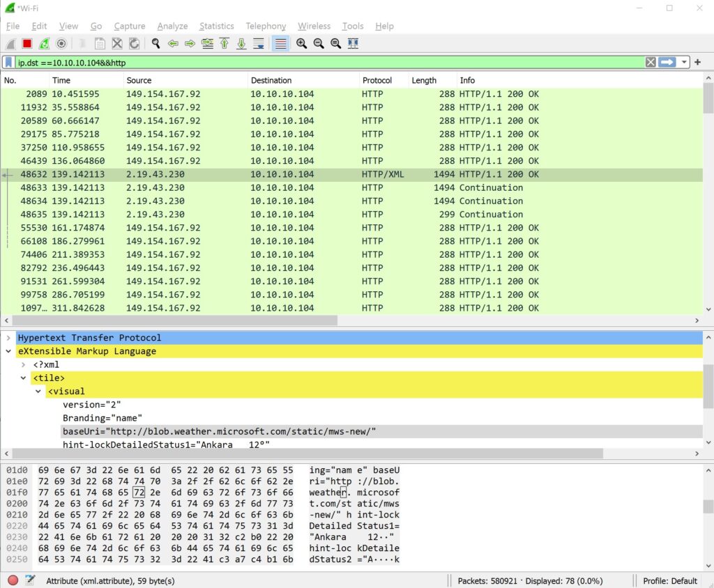Image resolution: width=714 pixels, height=588 pixels.
Task: Restart the current capture
Action: coord(44,44)
